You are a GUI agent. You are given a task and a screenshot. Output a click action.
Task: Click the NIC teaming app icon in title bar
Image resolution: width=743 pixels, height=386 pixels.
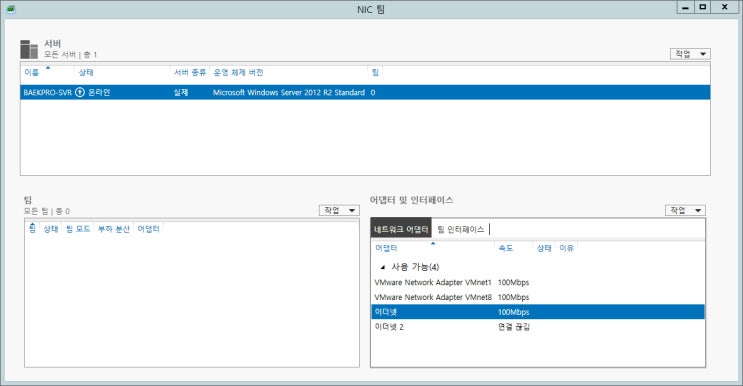coord(10,9)
